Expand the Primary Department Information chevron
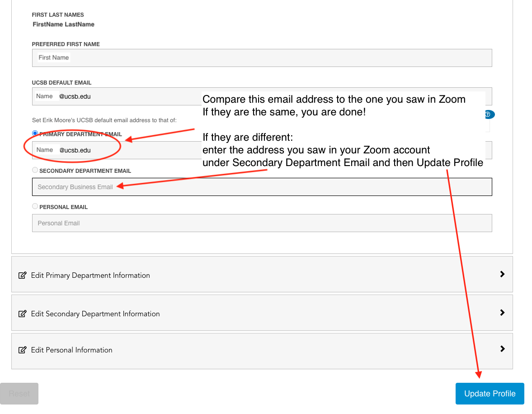 tap(503, 274)
